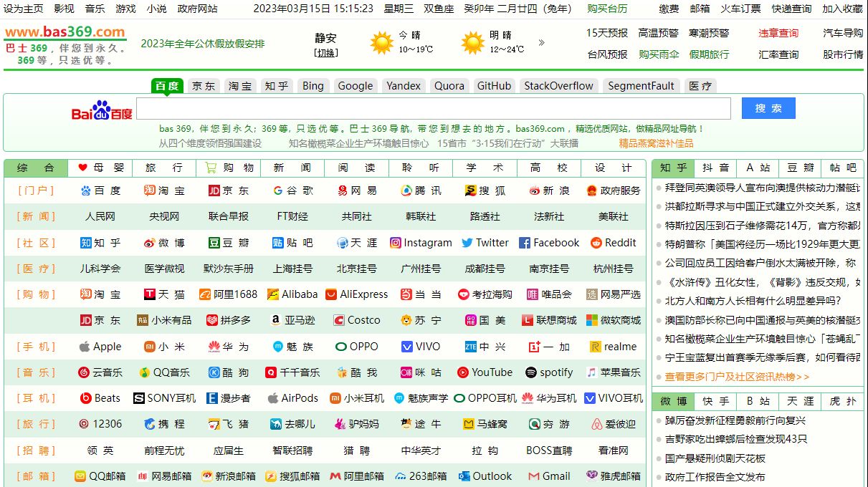This screenshot has width=868, height=487.
Task: Click the 切换 city switch link
Action: [x=325, y=53]
